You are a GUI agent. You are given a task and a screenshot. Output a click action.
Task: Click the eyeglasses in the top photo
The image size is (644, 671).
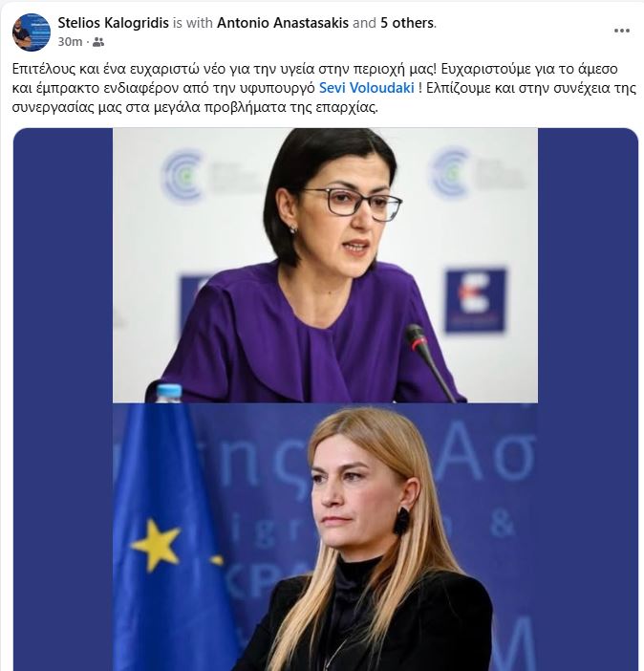353,205
